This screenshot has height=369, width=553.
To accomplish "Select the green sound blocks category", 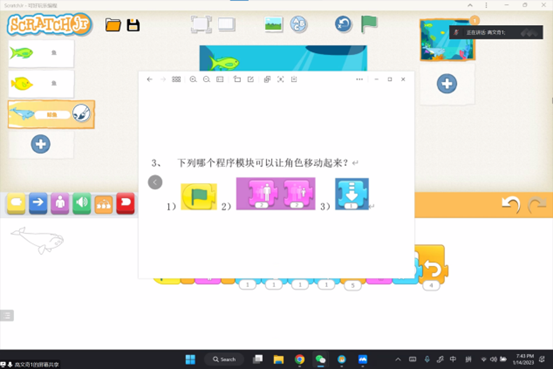I will click(82, 203).
